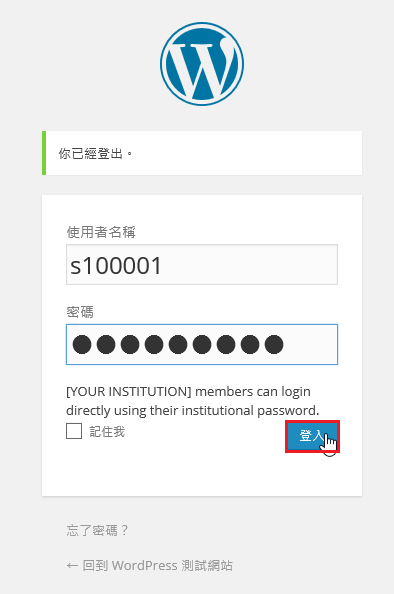Click the institutional password description line
The width and height of the screenshot is (394, 594).
pyautogui.click(x=192, y=410)
